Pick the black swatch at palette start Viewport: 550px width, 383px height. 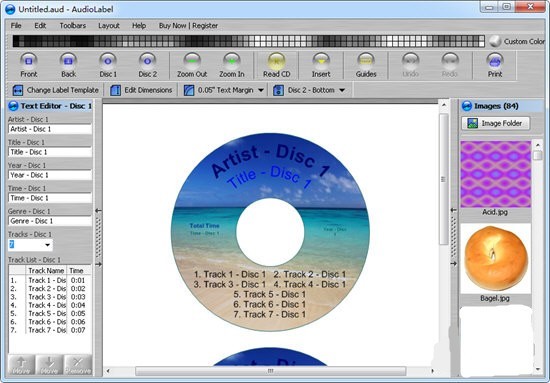click(16, 41)
